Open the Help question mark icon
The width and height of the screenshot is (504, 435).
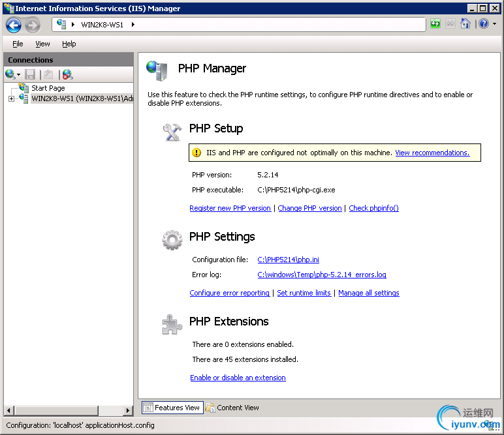pyautogui.click(x=484, y=23)
